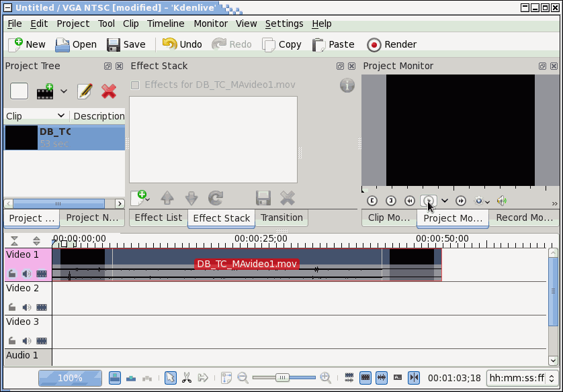The image size is (563, 392).
Task: Rewind in the Project Monitor
Action: [x=409, y=201]
